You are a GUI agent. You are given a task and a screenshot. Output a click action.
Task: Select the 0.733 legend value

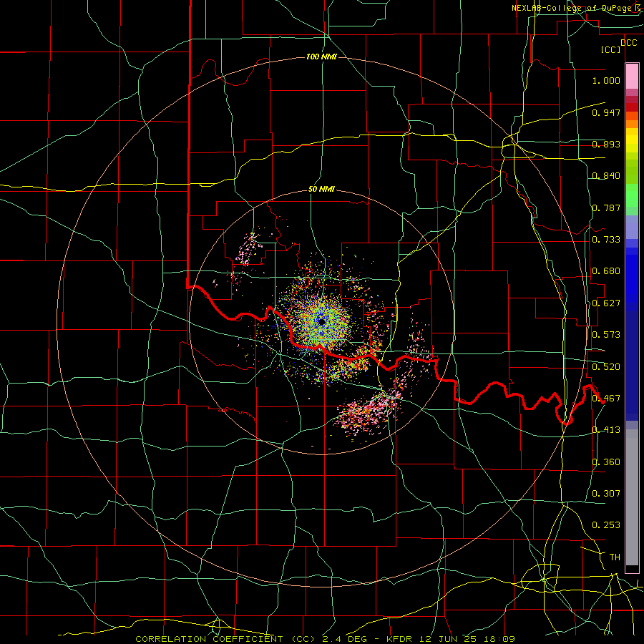(x=606, y=240)
